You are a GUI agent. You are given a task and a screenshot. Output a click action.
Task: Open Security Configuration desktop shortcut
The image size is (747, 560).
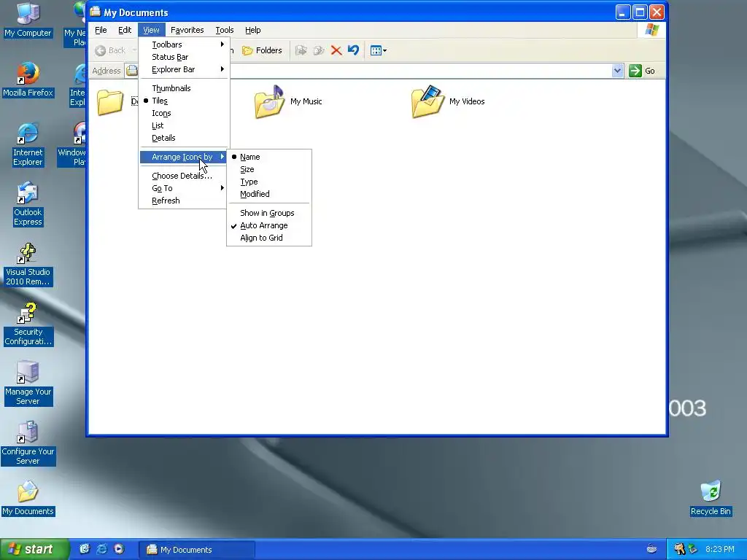click(x=28, y=324)
